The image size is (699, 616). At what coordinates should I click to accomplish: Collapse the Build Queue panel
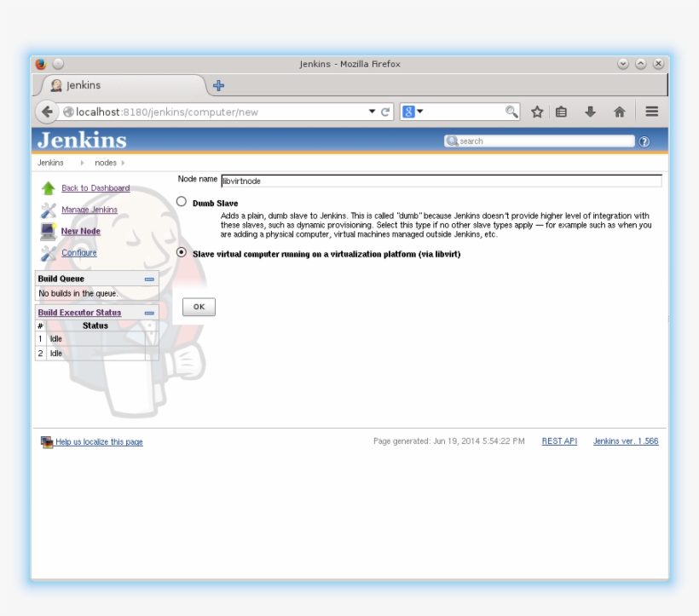[149, 279]
